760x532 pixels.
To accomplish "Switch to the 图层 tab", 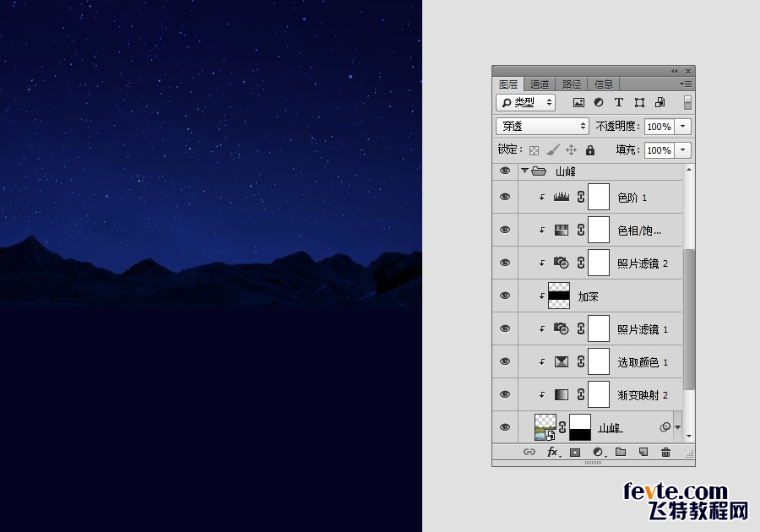I will point(508,84).
